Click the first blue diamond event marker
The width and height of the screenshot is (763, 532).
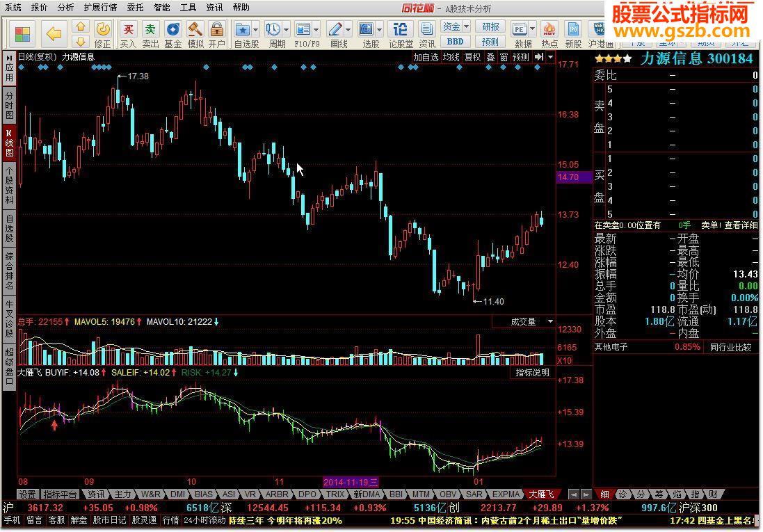[x=22, y=67]
